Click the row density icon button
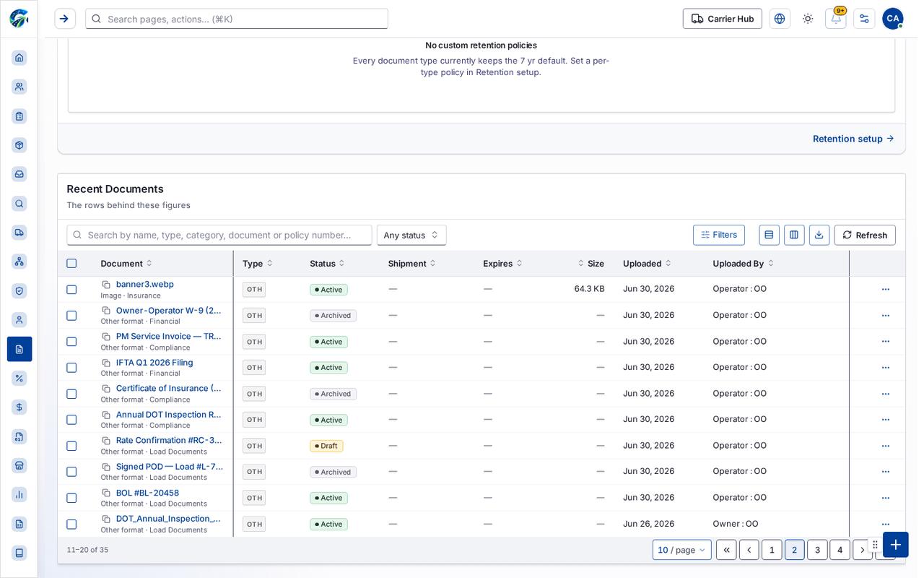The image size is (924, 578). pos(769,235)
